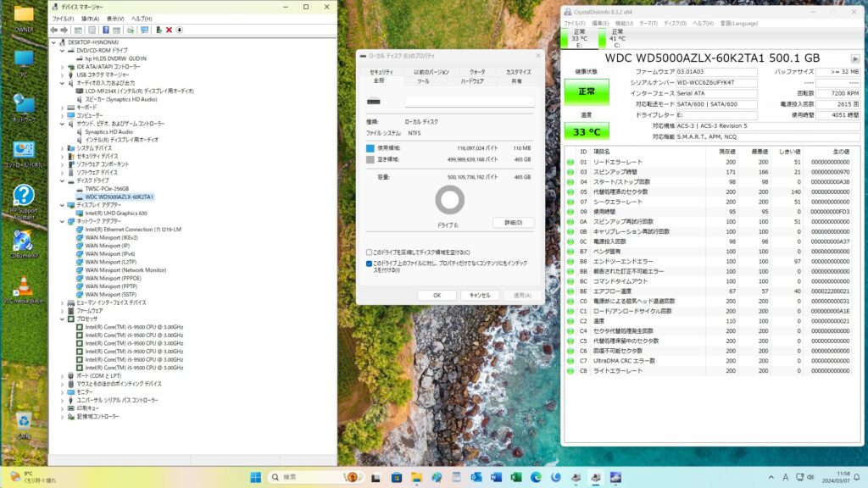Click the blue used space color swatch
Viewport: 868px width, 488px height.
coord(370,147)
